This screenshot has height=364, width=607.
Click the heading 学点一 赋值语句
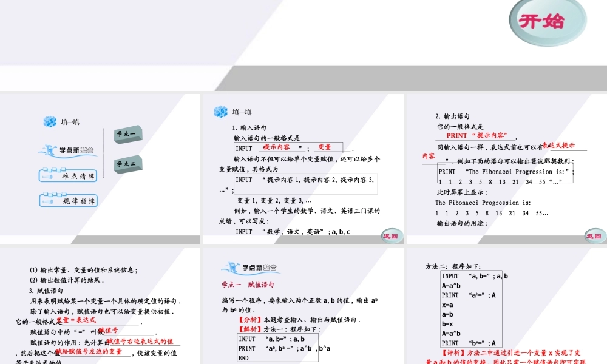click(x=248, y=285)
